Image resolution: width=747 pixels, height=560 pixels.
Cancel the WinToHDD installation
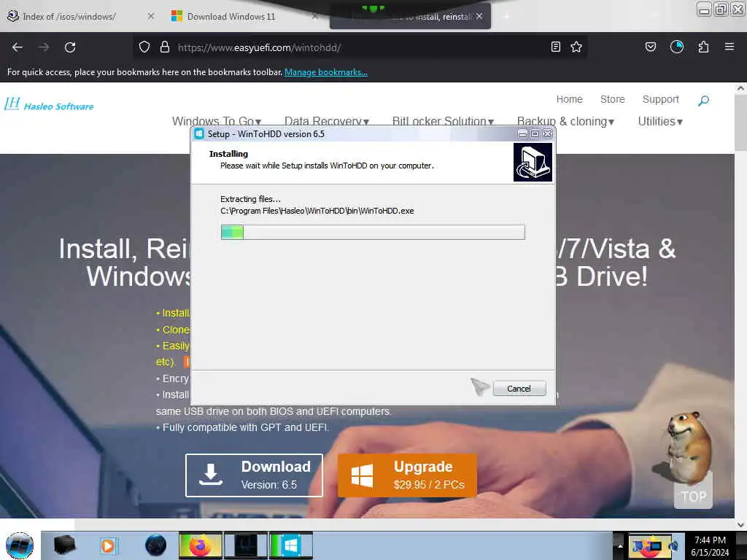519,389
